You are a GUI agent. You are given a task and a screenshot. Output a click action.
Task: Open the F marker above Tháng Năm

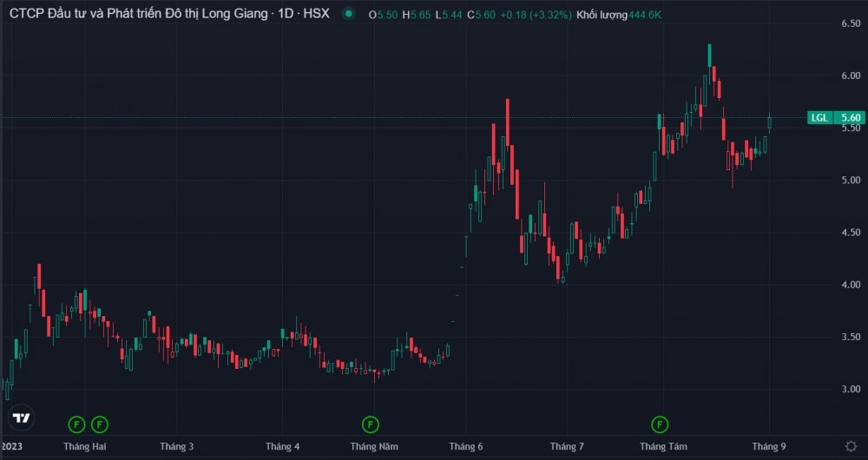click(371, 424)
